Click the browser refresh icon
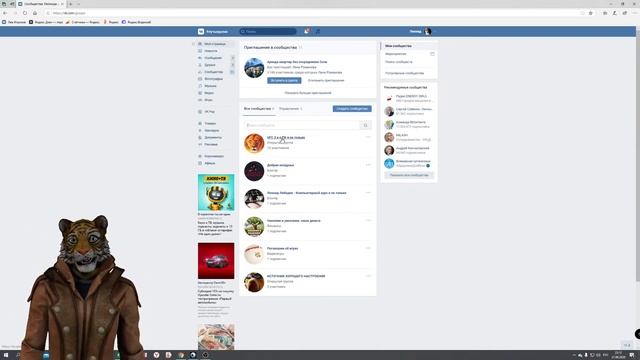 point(25,13)
